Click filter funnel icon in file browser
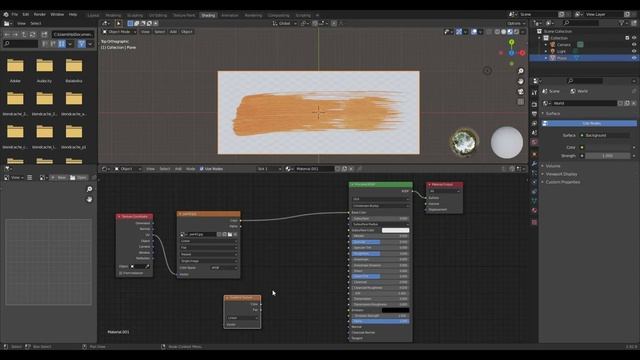This screenshot has height=360, width=640. point(82,44)
